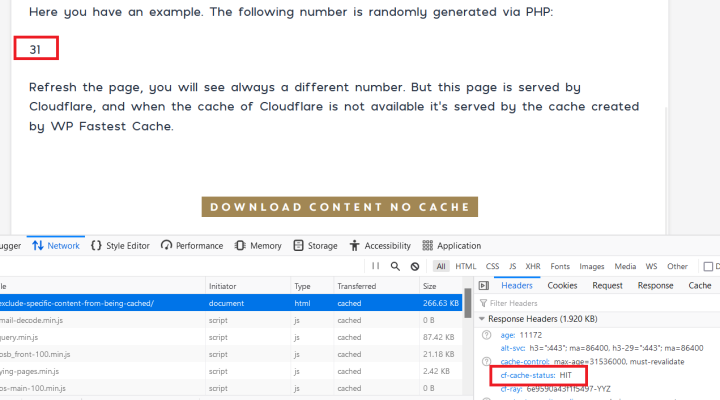Filter requests by Images
The image size is (720, 400).
pos(591,266)
